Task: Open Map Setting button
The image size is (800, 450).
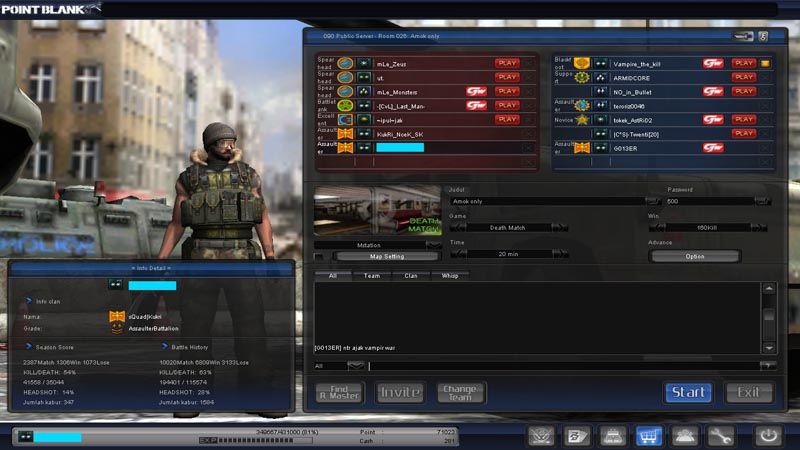Action: [x=387, y=257]
